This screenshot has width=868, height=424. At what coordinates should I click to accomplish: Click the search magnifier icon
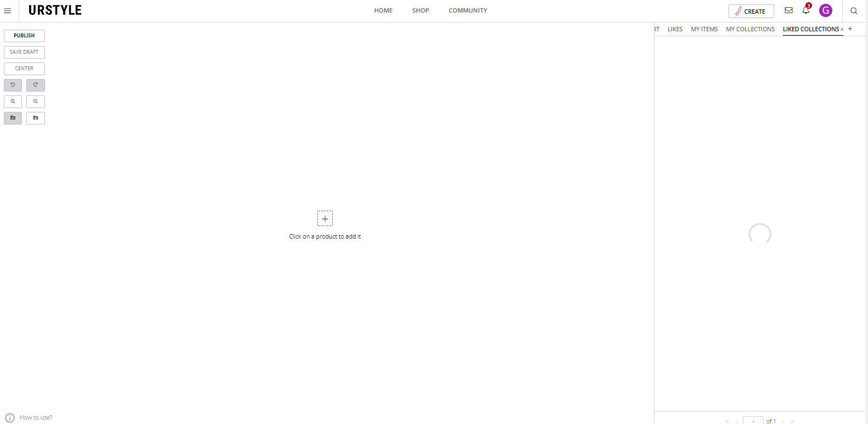coord(854,10)
